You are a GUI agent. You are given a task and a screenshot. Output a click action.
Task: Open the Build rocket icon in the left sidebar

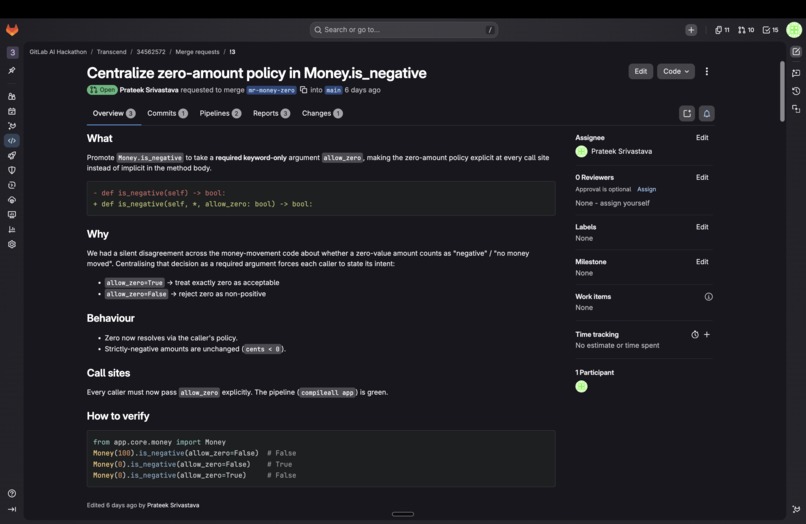tap(12, 155)
